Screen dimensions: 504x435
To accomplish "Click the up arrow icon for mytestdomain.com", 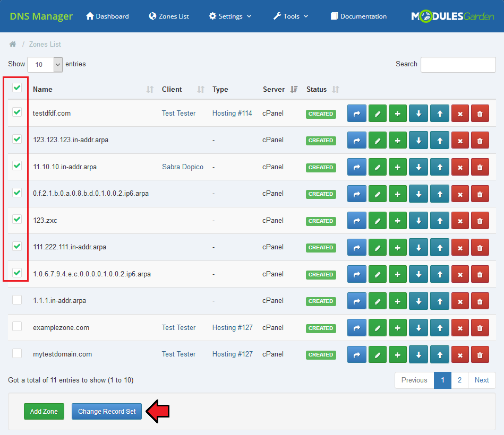I will tap(439, 354).
